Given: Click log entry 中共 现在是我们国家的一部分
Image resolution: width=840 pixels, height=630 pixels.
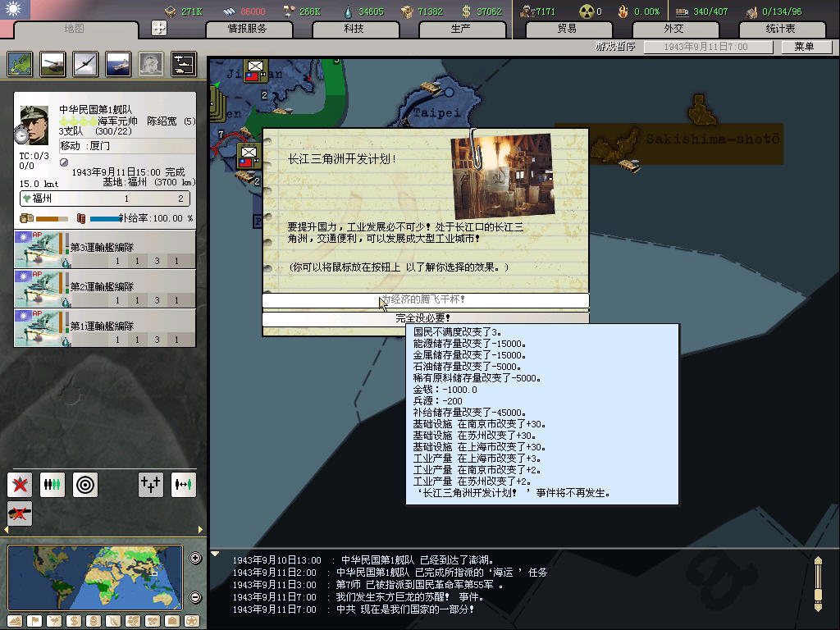Looking at the screenshot, I should click(405, 609).
